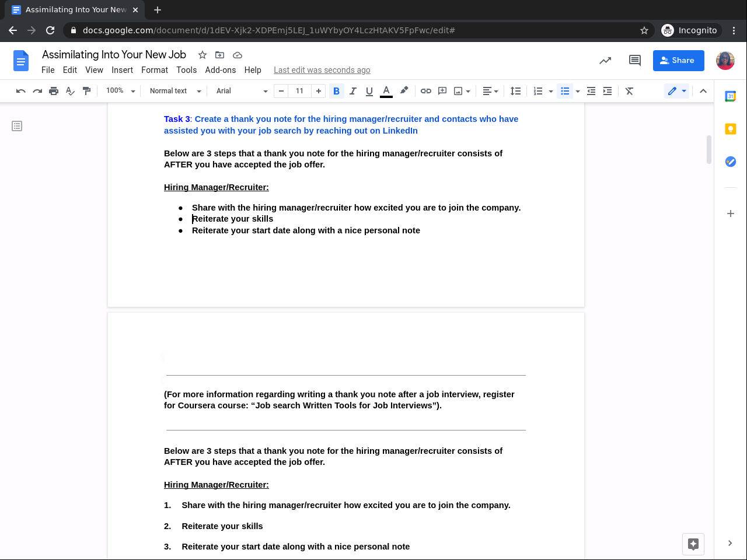
Task: Increase indent of current line
Action: [608, 91]
